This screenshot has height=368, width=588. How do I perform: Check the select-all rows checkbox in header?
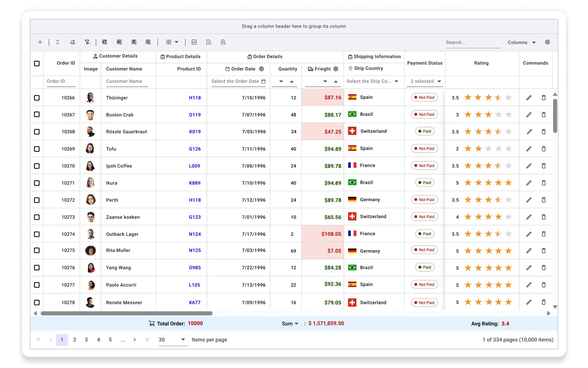[37, 63]
